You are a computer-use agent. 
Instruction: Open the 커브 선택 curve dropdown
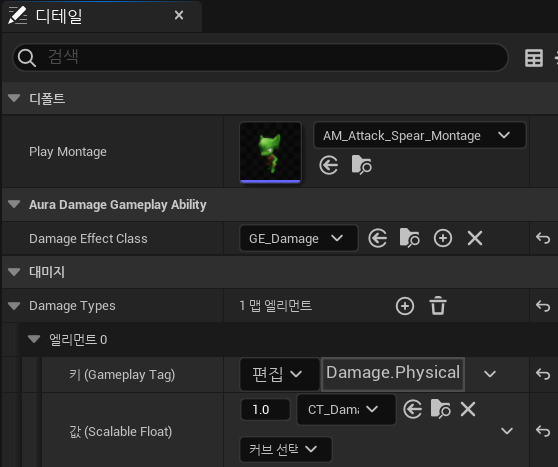tap(286, 450)
